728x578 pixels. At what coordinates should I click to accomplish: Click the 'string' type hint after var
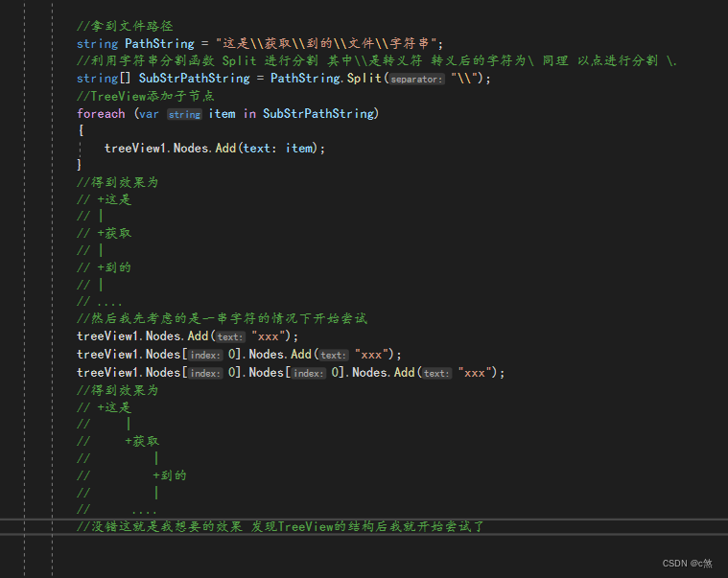(184, 115)
